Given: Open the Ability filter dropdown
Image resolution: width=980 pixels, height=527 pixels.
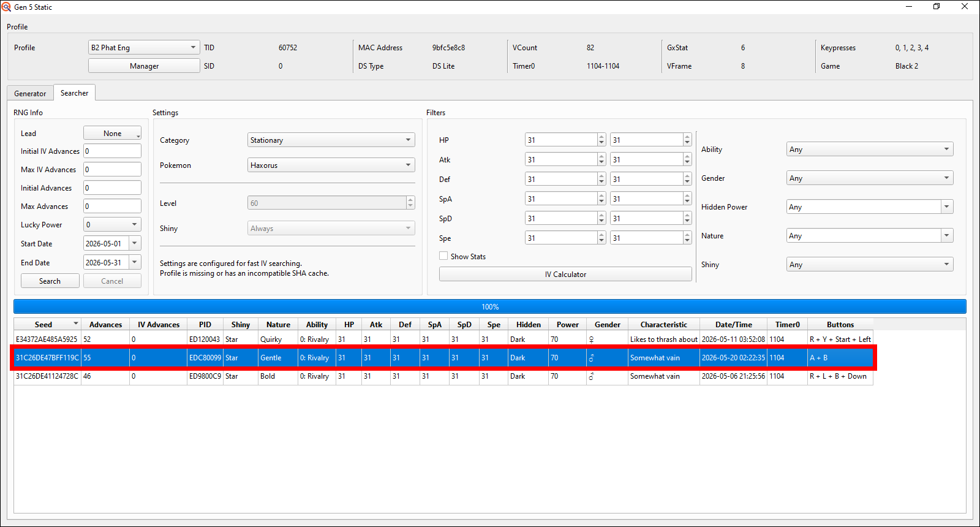Looking at the screenshot, I should click(870, 149).
